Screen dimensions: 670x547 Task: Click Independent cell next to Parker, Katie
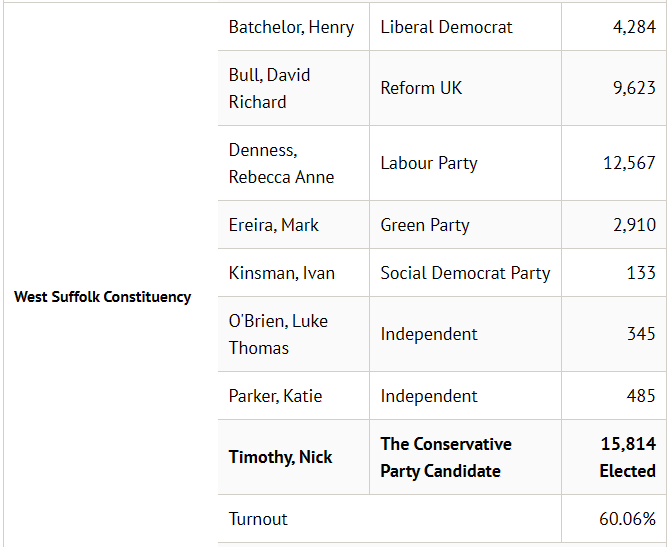[465, 396]
